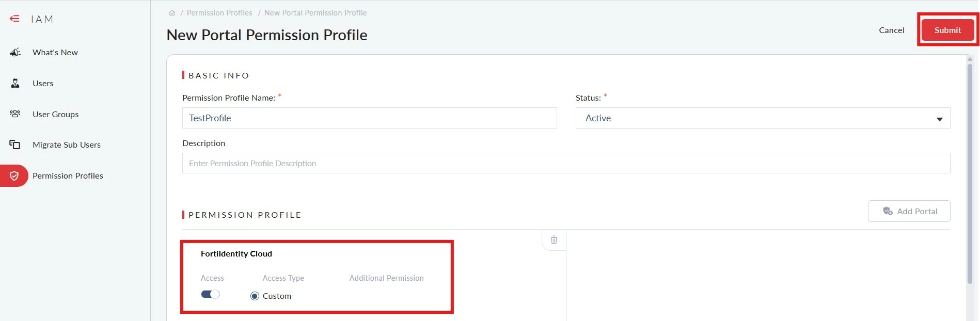Click the Additional Permission column label
This screenshot has height=321, width=980.
(x=386, y=278)
